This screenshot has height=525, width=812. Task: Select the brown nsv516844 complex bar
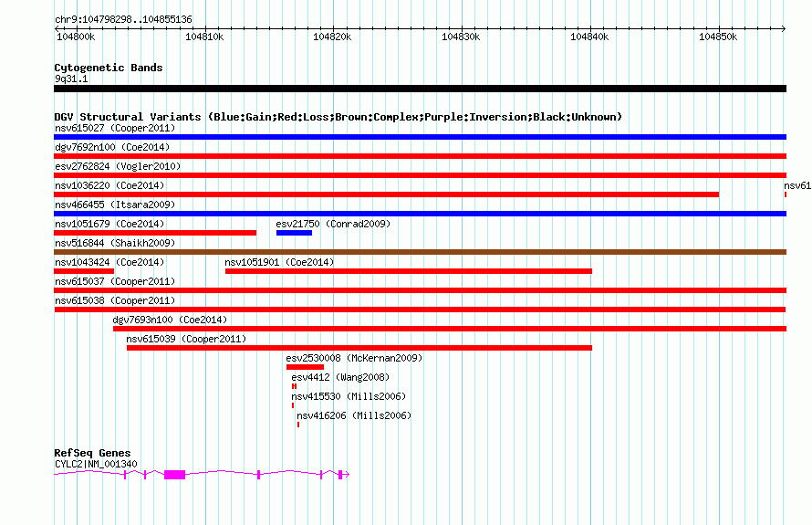click(420, 252)
